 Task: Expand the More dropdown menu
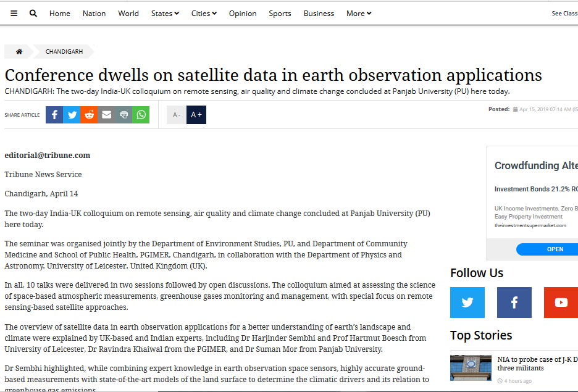[x=359, y=14]
